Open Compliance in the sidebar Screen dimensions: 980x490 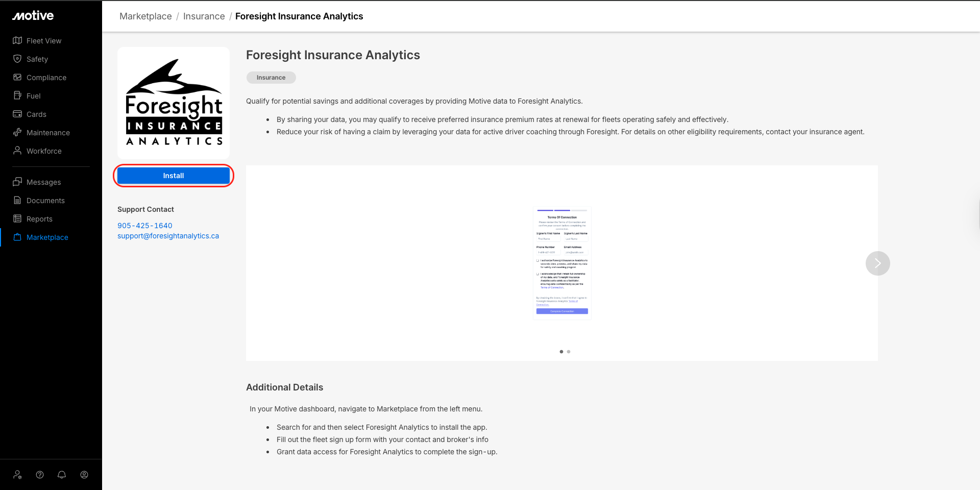(46, 78)
